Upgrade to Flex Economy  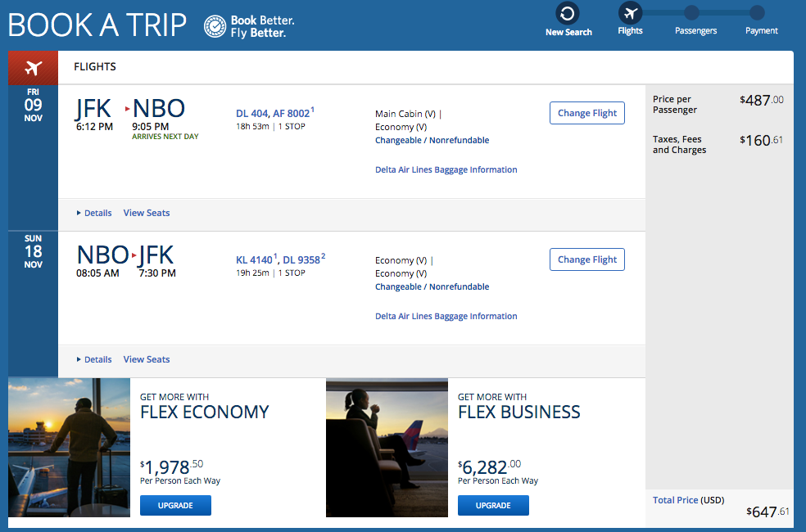pyautogui.click(x=175, y=506)
